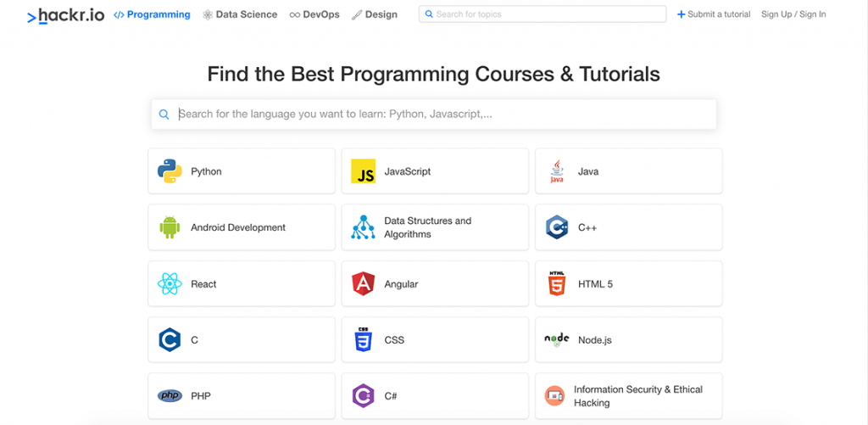Click the React atom icon

point(170,283)
